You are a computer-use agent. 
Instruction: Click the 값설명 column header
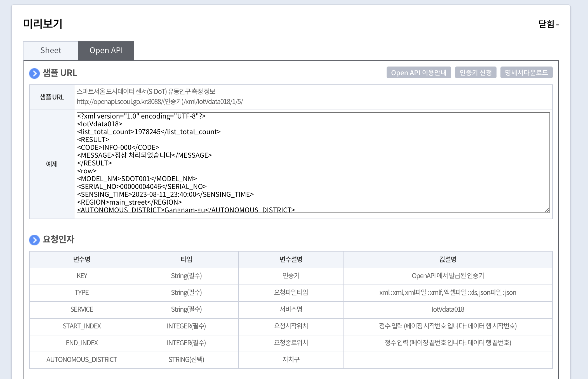[x=448, y=259]
